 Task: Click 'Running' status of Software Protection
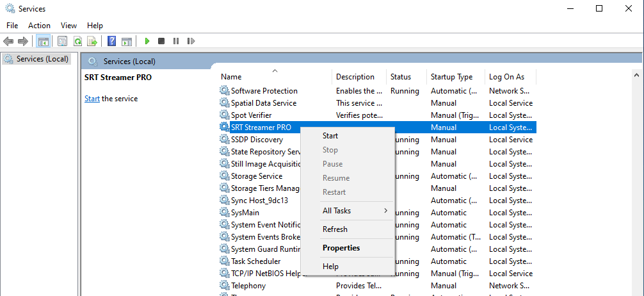(x=405, y=91)
